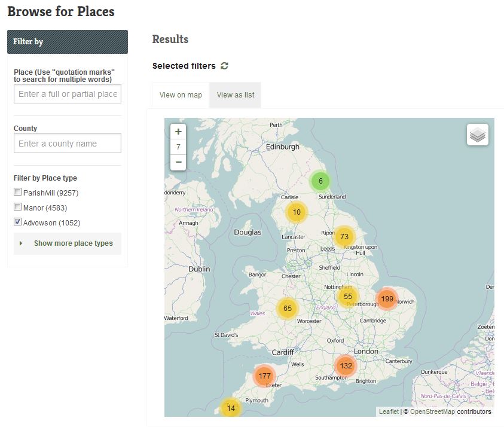This screenshot has width=504, height=427.
Task: Open the map layers control
Action: pyautogui.click(x=477, y=135)
